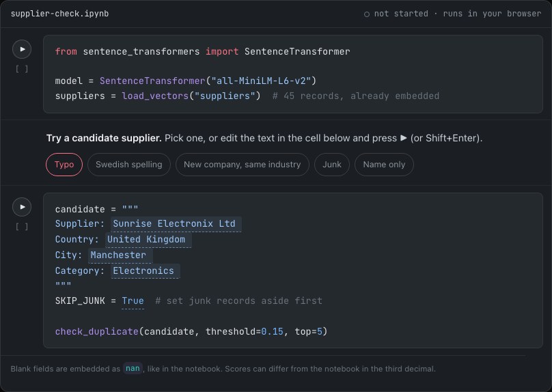552x392 pixels.
Task: Run the first import code cell
Action: 22,49
